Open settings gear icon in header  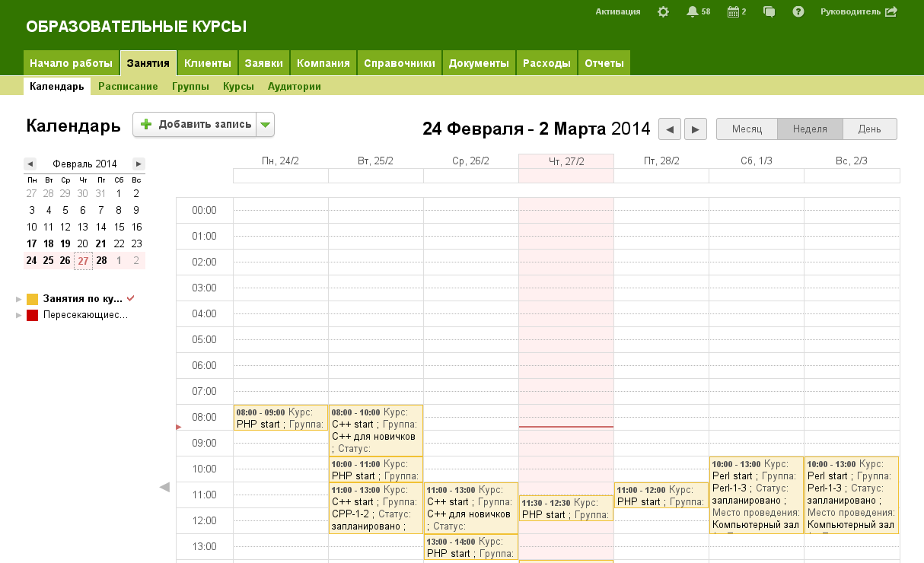663,11
